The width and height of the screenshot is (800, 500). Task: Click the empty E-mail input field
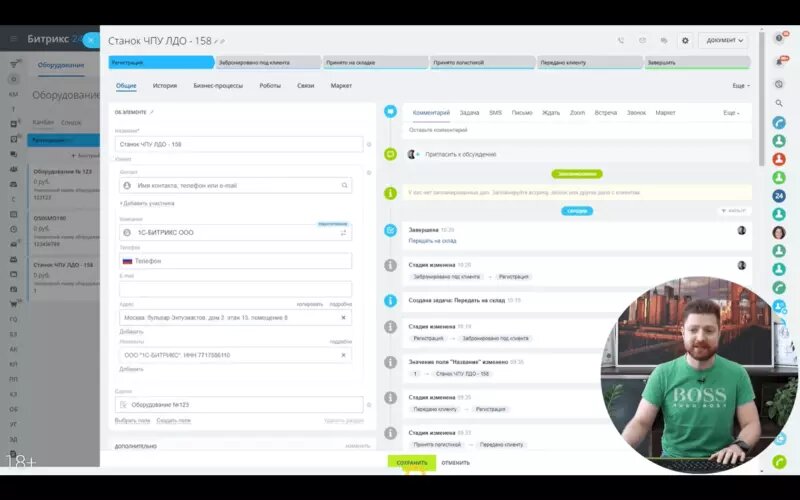coord(235,289)
